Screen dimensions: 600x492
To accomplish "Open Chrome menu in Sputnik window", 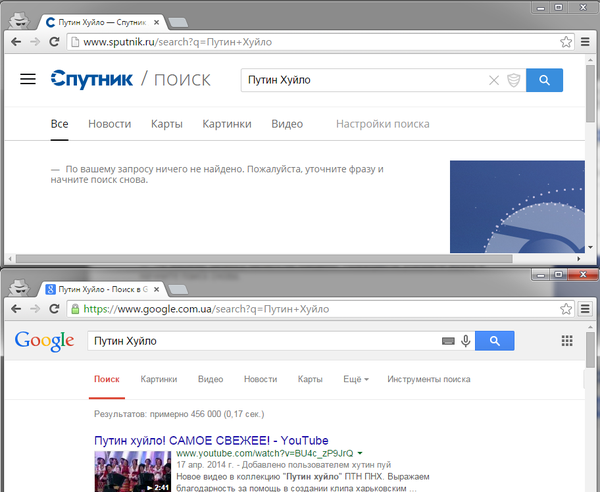I will [585, 42].
